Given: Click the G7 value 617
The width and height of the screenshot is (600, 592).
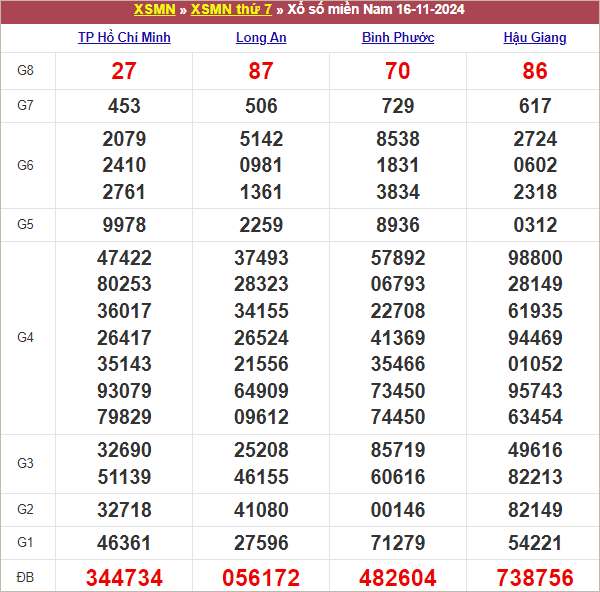Looking at the screenshot, I should coord(535,106).
